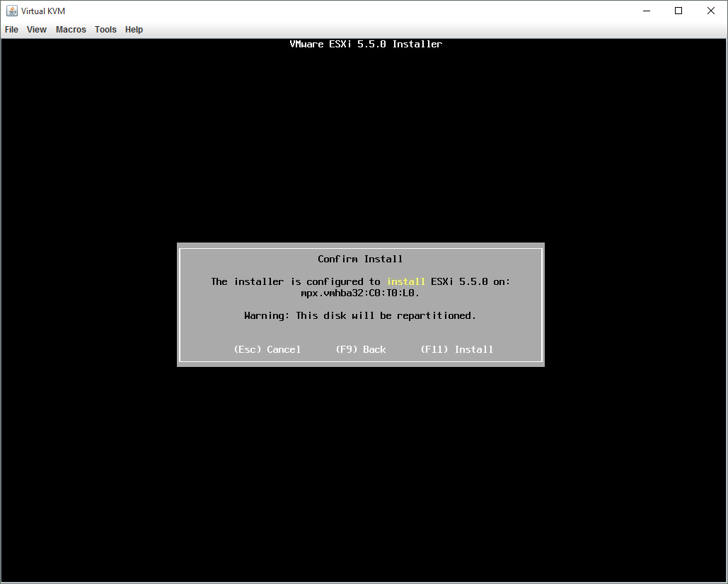Maximize the Virtual KVM window
This screenshot has width=728, height=584.
tap(678, 11)
